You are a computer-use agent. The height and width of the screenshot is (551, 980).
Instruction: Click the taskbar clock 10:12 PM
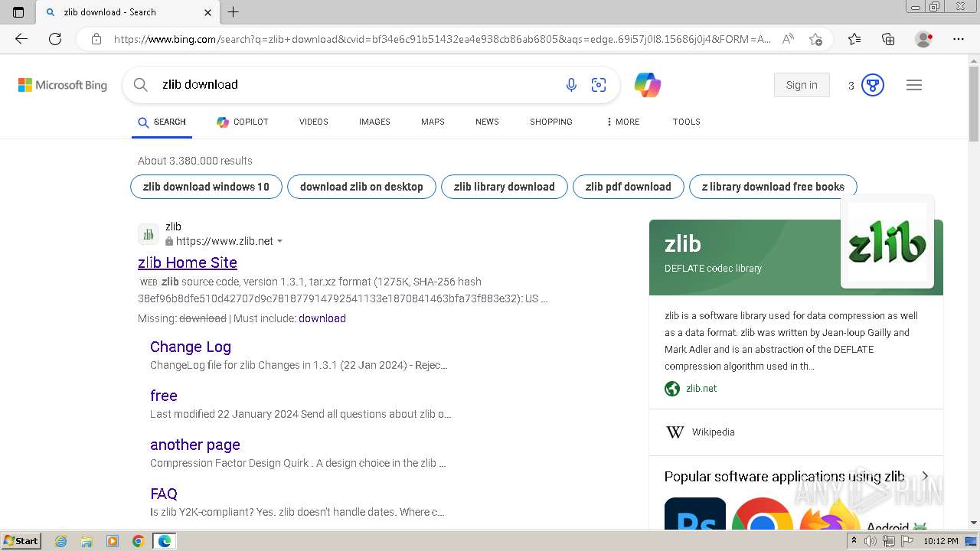(941, 541)
